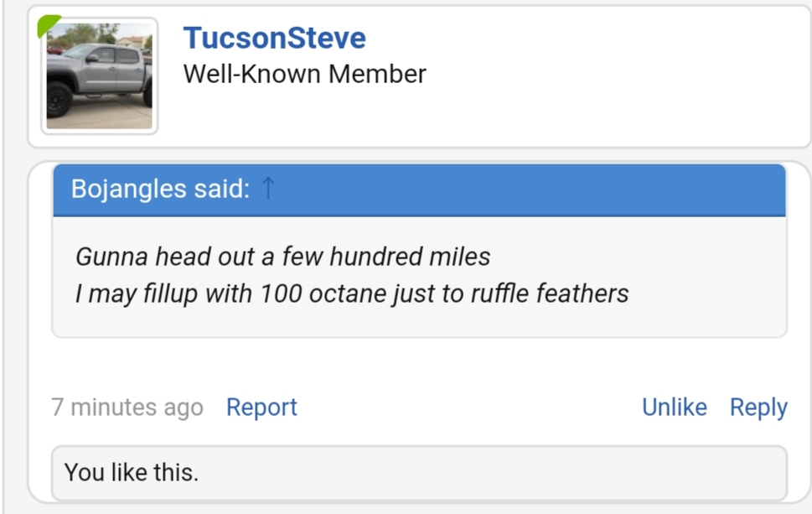The height and width of the screenshot is (514, 812).
Task: Click the word Bojangles in the quote header
Action: point(128,189)
